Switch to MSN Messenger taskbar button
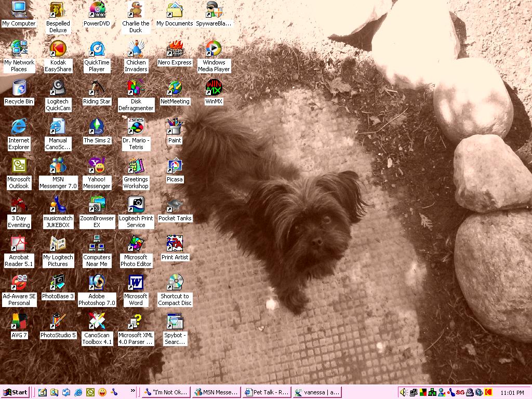Image resolution: width=532 pixels, height=399 pixels. pos(217,392)
